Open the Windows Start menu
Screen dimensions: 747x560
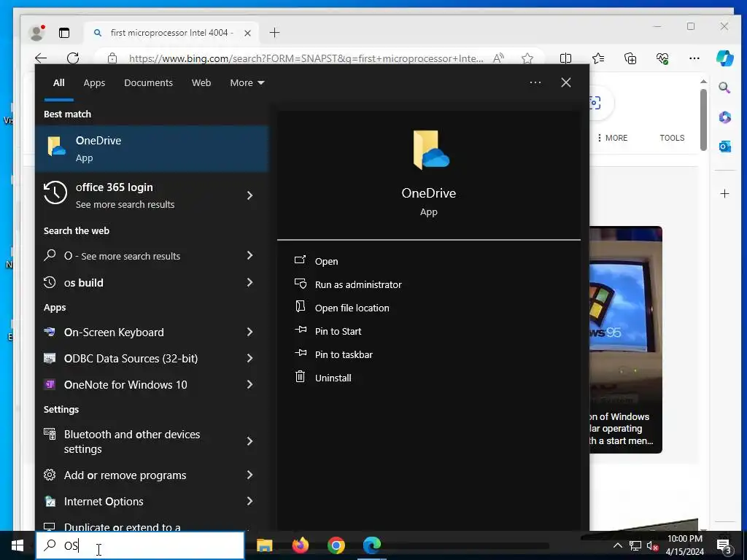[x=18, y=545]
